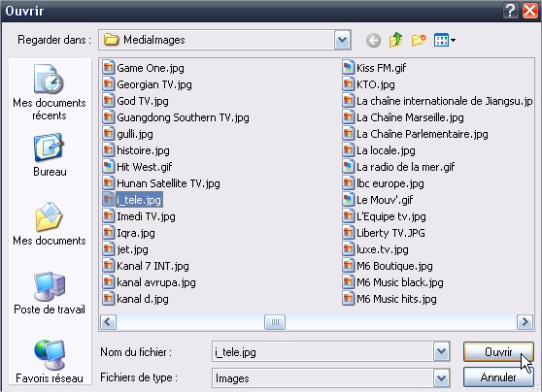
Task: Click the horizontal scrollbar right arrow
Action: [525, 322]
